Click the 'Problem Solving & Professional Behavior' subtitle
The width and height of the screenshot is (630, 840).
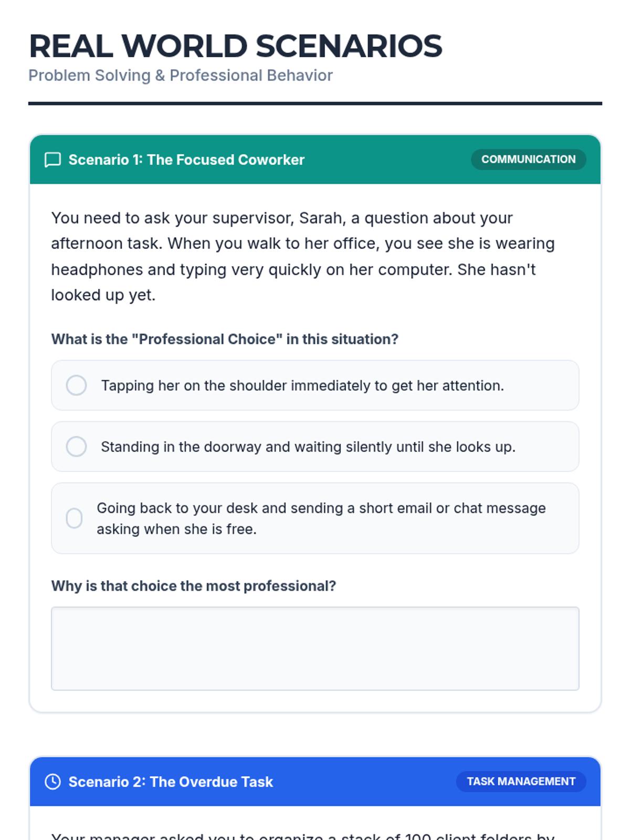[181, 76]
